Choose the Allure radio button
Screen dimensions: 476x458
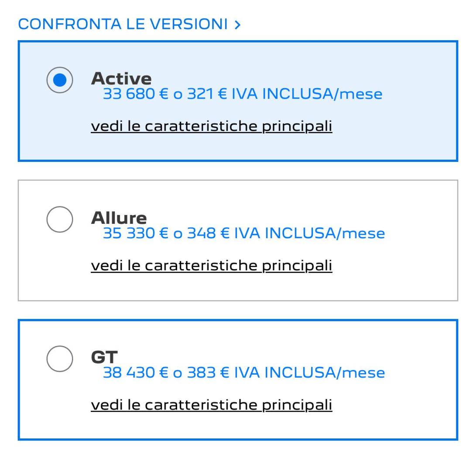59,219
